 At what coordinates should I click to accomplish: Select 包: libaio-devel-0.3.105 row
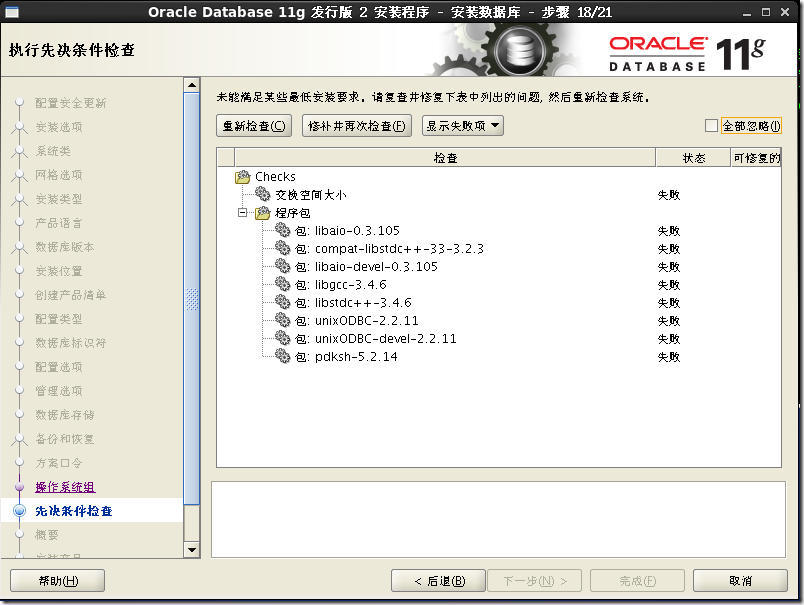coord(499,267)
